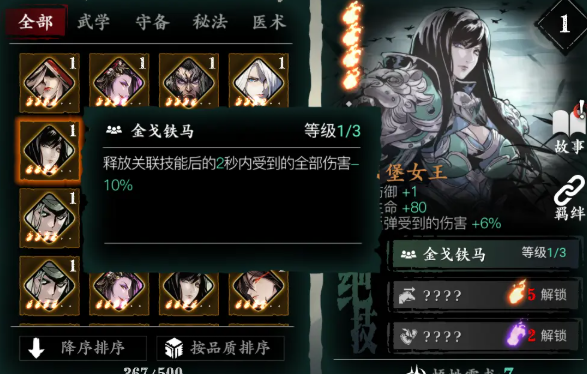Screen dimensions: 587x374
Task: Open the 故事 story book icon
Action: [x=569, y=127]
